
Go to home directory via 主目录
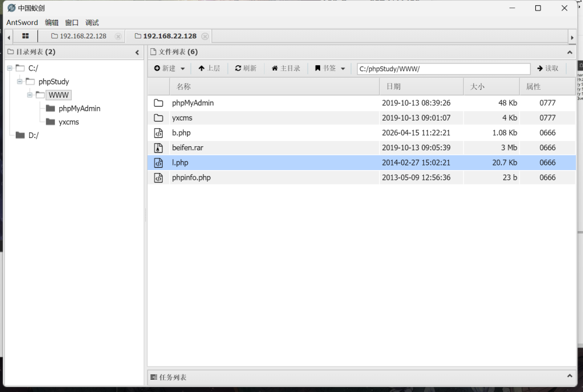pyautogui.click(x=286, y=69)
